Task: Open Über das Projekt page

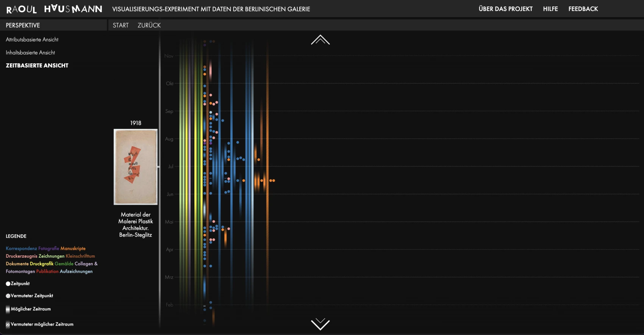Action: click(505, 9)
